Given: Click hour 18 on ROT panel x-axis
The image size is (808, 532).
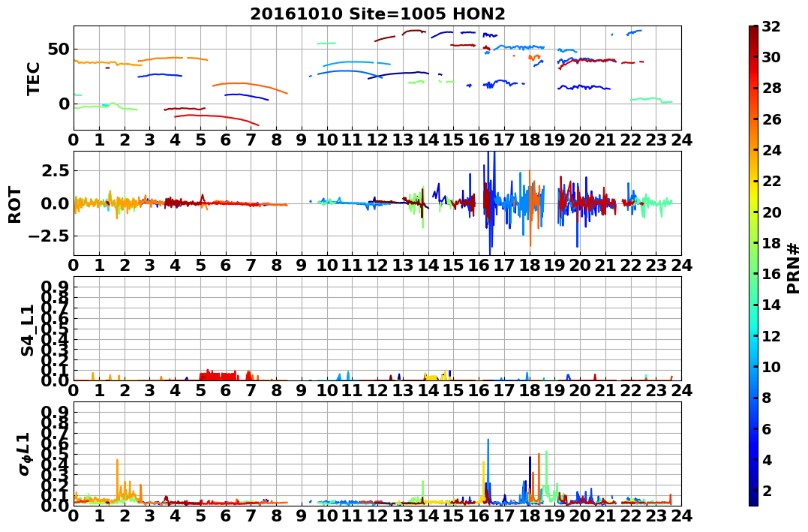Looking at the screenshot, I should click(x=530, y=265).
